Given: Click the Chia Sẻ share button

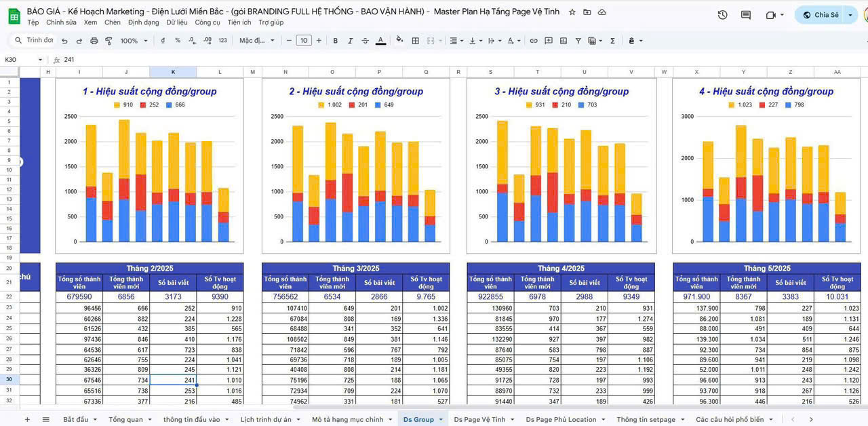Looking at the screenshot, I should [820, 15].
